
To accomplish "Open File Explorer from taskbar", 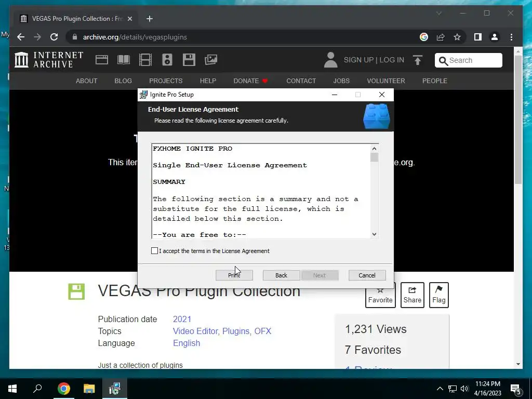I will click(x=89, y=389).
